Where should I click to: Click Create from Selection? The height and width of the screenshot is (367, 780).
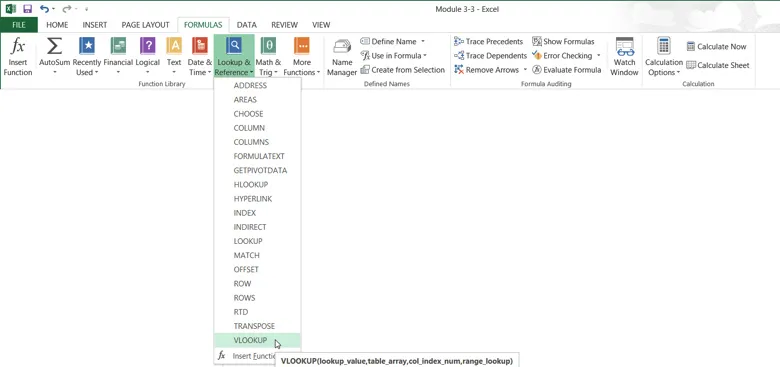coord(402,70)
